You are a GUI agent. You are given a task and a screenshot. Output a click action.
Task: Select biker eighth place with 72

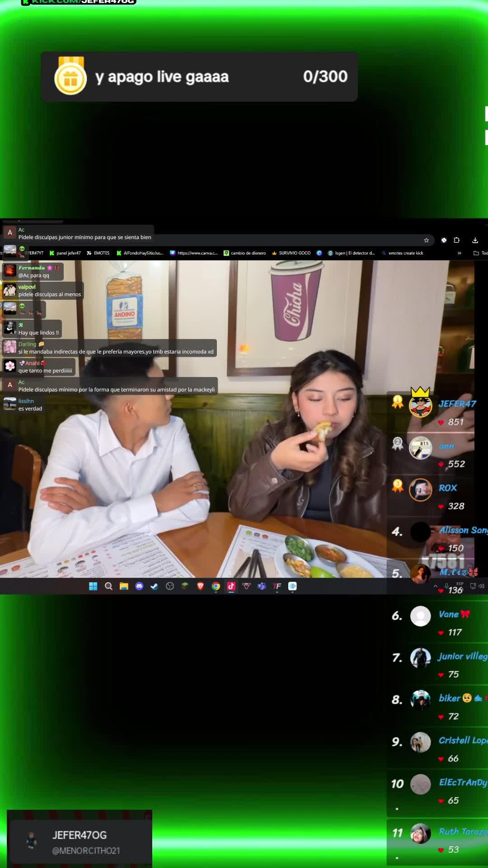[438, 707]
